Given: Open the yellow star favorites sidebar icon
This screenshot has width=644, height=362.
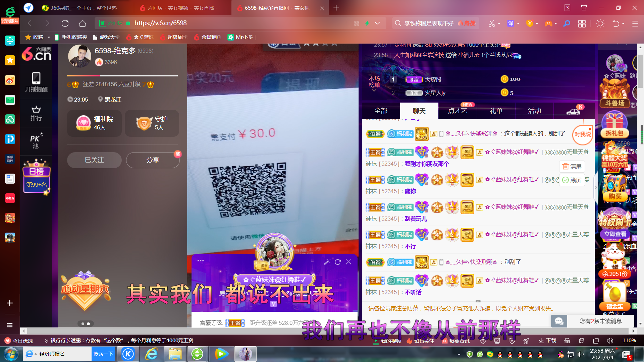Looking at the screenshot, I should pyautogui.click(x=10, y=60).
